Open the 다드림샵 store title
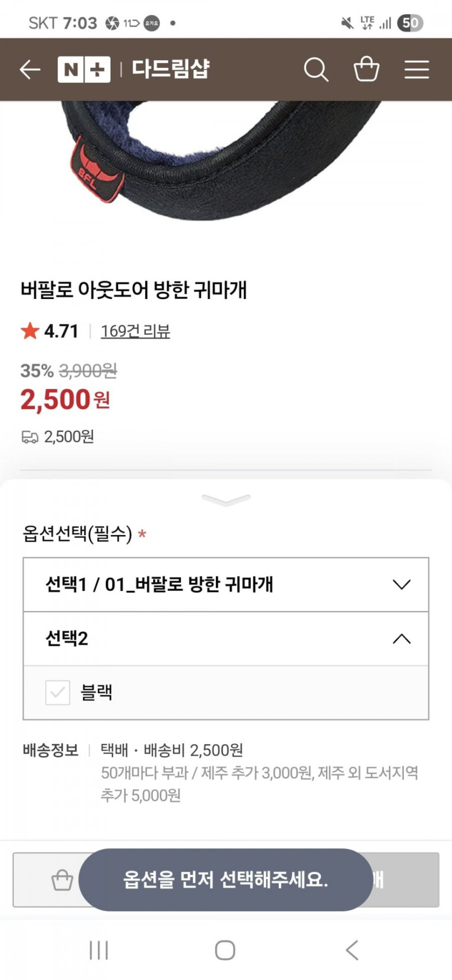The height and width of the screenshot is (980, 452). (x=171, y=69)
